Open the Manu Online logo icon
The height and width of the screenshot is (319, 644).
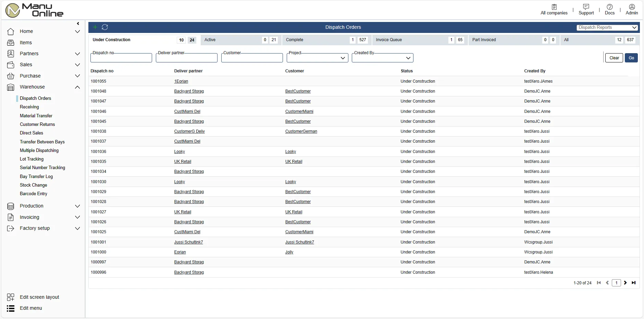[12, 10]
